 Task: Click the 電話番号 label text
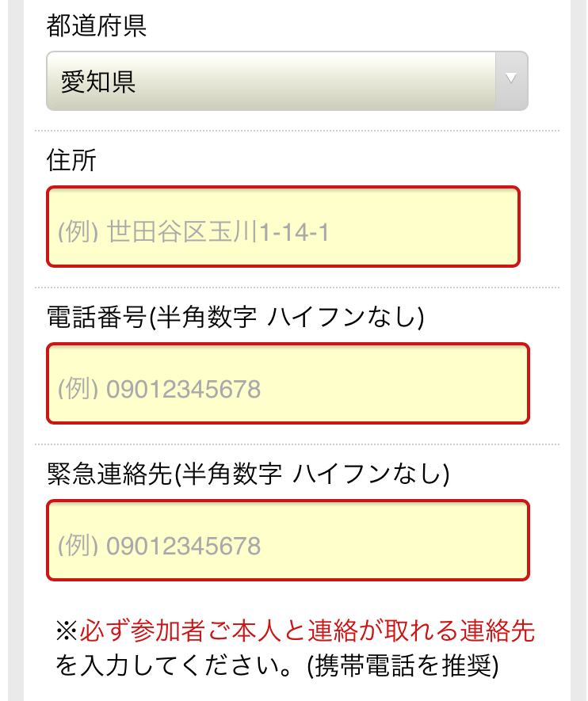pyautogui.click(x=97, y=317)
